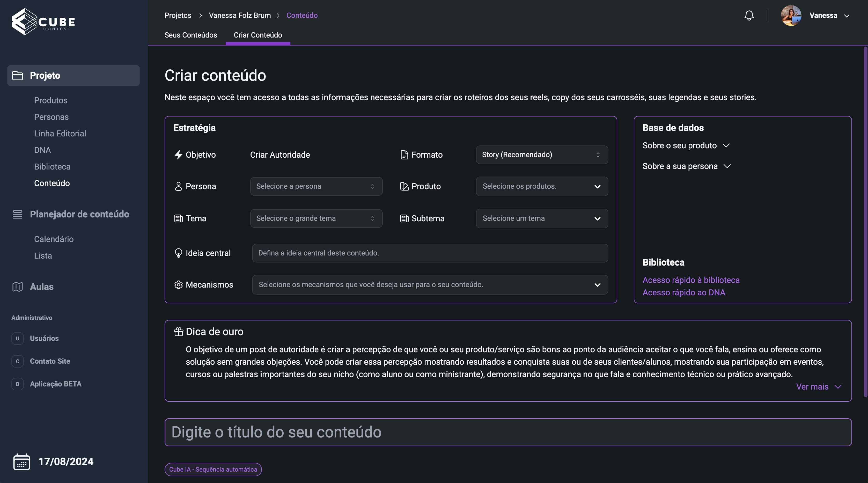Follow Acesso rápido ao DNA link
The image size is (868, 483).
pyautogui.click(x=684, y=292)
